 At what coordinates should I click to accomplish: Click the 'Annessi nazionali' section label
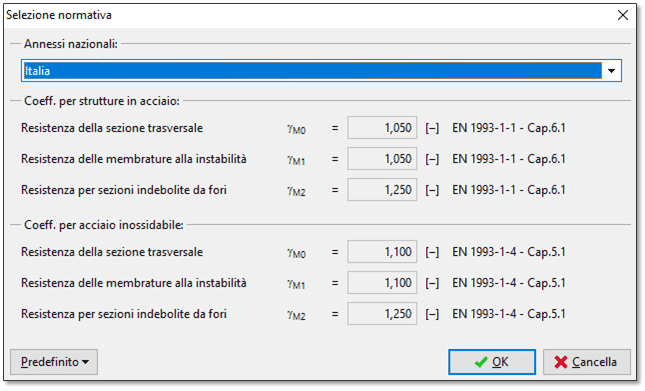click(x=71, y=44)
